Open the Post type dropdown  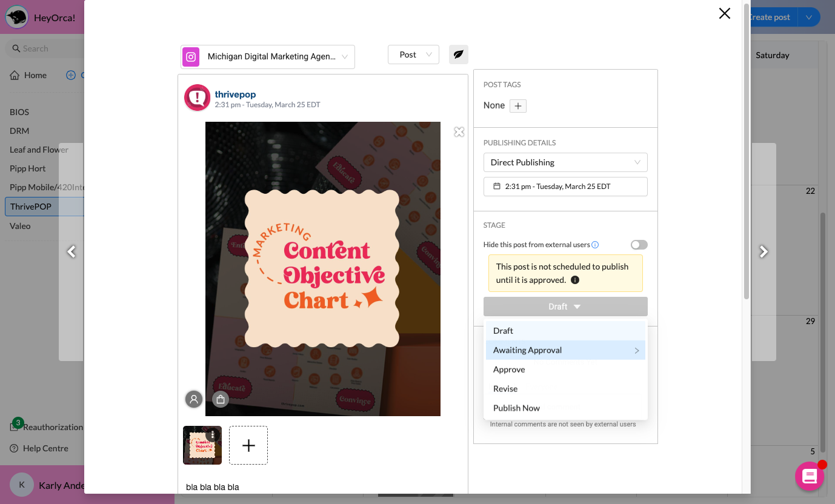coord(413,55)
